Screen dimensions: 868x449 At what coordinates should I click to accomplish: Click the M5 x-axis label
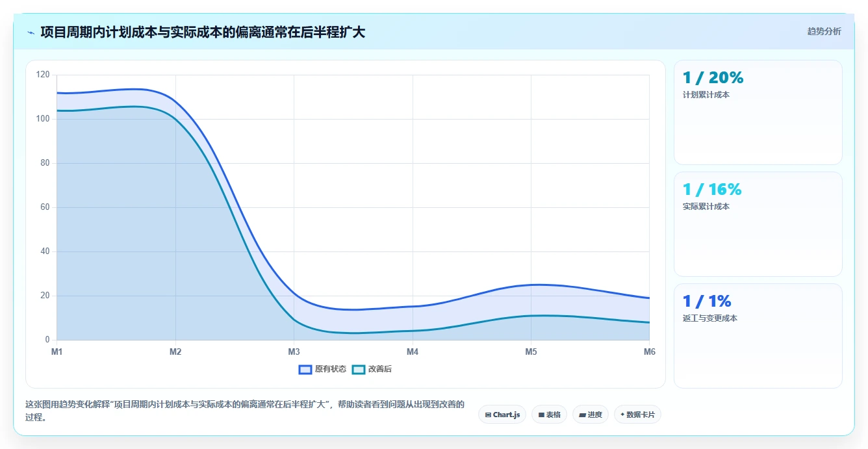(x=531, y=352)
